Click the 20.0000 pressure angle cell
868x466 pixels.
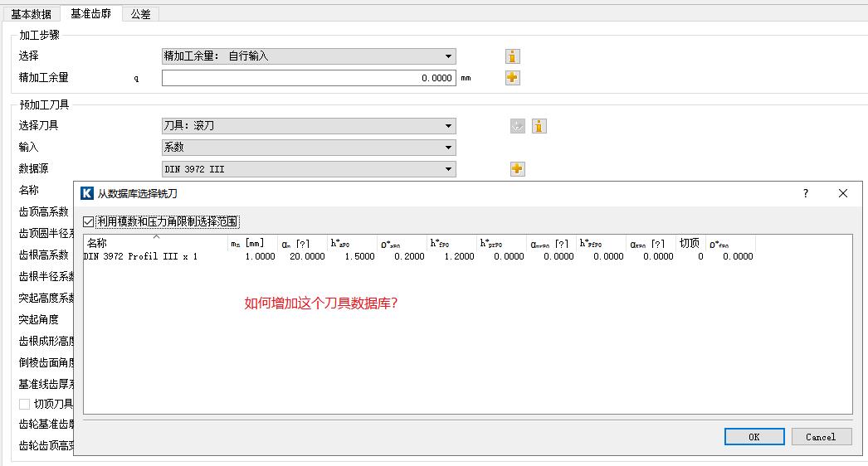coord(307,257)
